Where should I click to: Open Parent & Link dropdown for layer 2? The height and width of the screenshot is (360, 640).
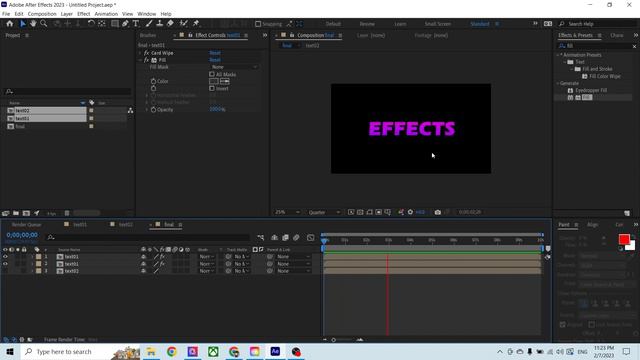[x=293, y=264]
